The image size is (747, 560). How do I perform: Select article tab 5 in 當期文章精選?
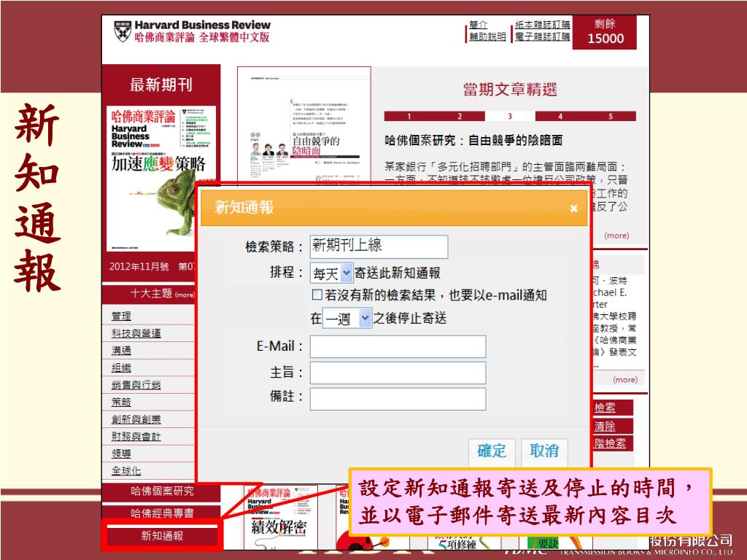[611, 116]
